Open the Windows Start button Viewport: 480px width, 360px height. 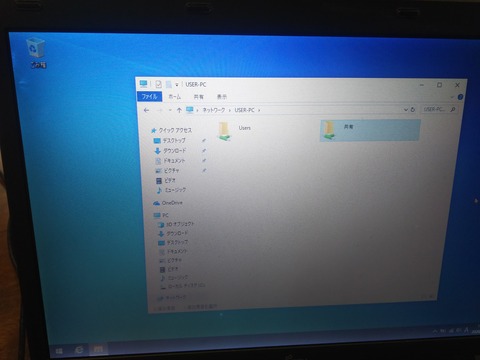tap(59, 351)
